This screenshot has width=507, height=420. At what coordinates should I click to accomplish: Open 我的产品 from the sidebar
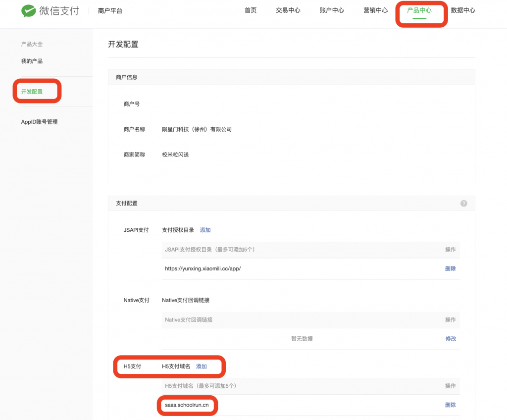tap(31, 60)
